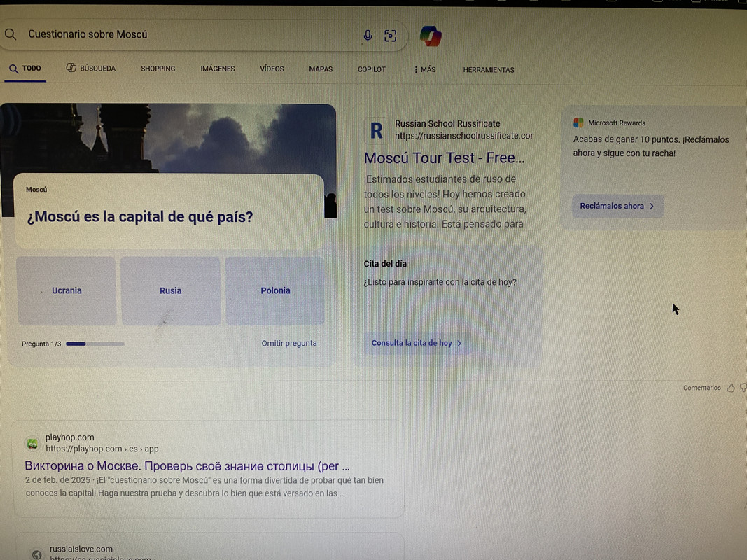
Task: Open Викторина о Москве result link
Action: click(187, 465)
